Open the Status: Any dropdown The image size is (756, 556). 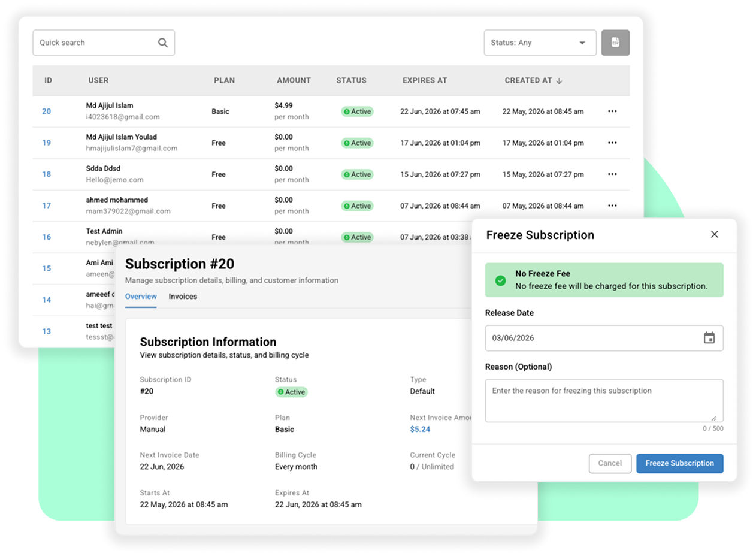point(540,43)
